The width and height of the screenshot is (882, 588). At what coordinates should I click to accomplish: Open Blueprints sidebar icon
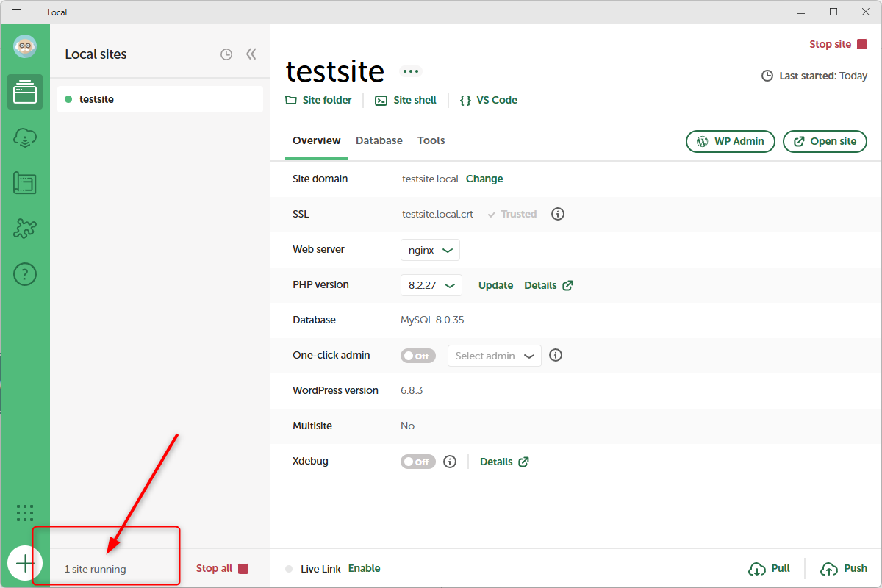(x=25, y=183)
